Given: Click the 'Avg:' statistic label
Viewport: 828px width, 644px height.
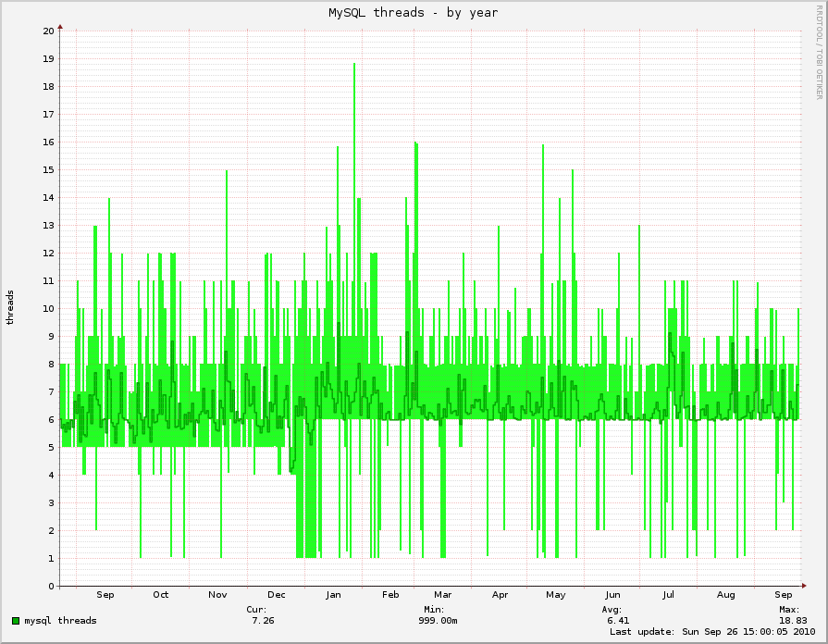Looking at the screenshot, I should [612, 609].
